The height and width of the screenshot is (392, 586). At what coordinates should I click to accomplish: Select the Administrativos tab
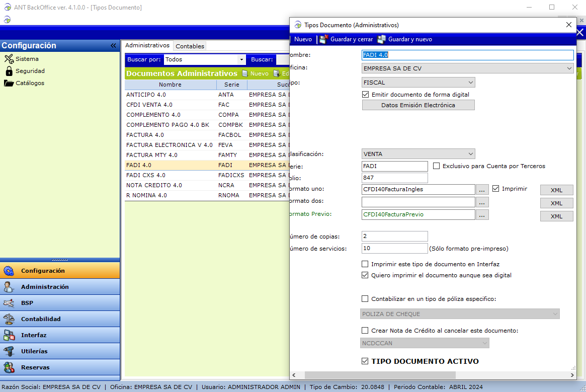pos(147,46)
